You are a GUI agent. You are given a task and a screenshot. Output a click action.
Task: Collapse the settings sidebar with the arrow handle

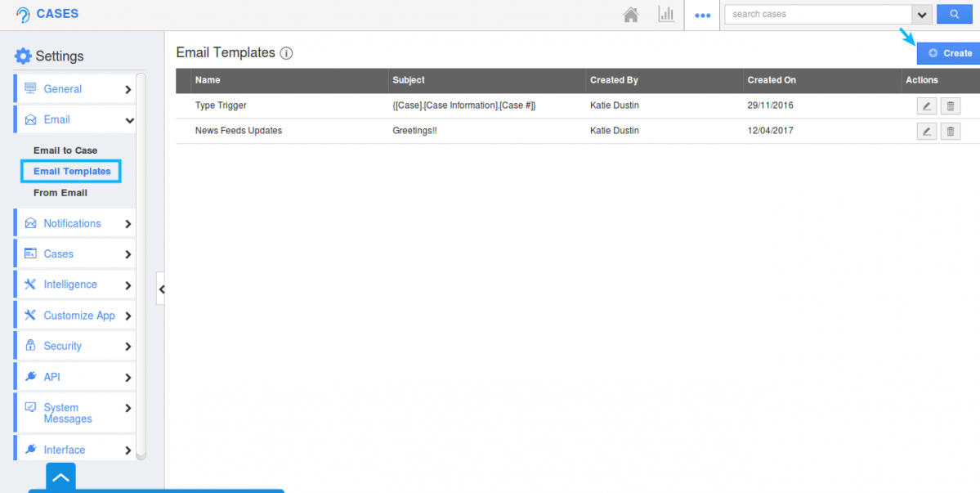point(161,289)
